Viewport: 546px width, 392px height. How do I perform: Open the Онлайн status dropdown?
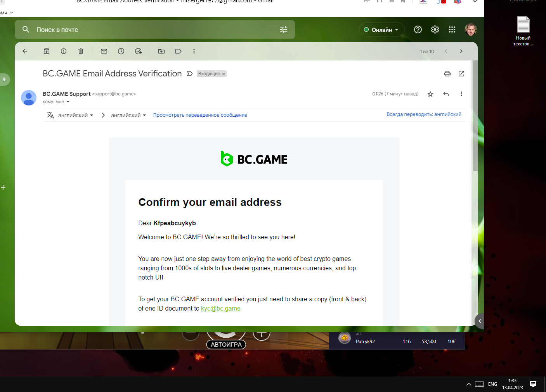(381, 29)
